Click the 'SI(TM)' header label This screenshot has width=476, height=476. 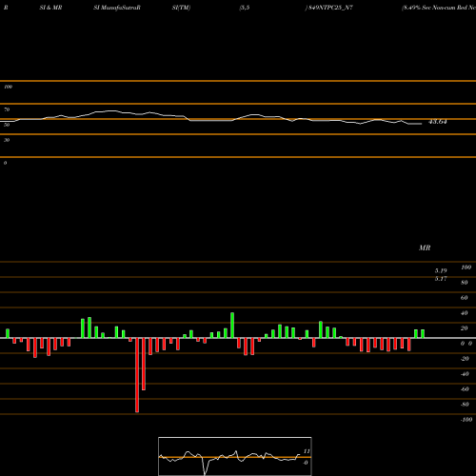[x=181, y=8]
